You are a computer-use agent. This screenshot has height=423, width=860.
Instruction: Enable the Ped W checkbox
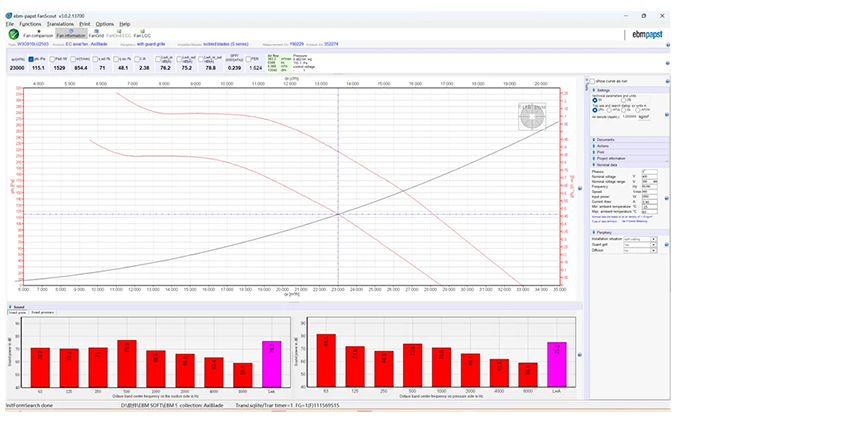pos(52,59)
